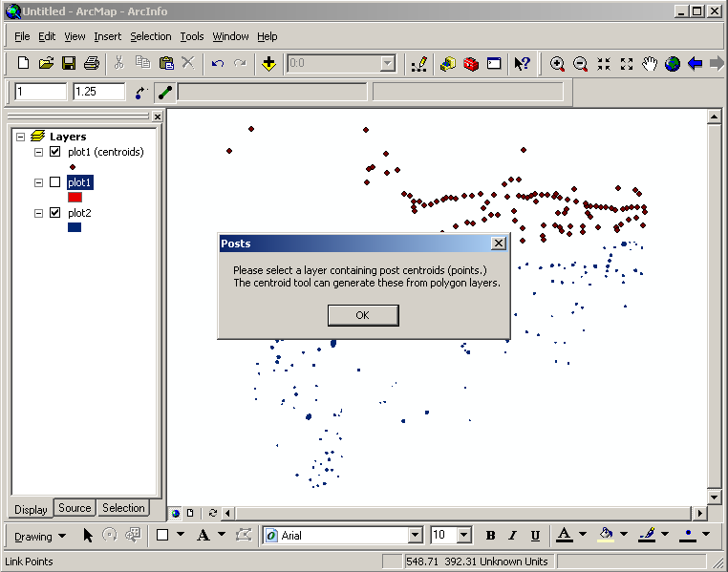Click the red plot1 symbol swatch
The height and width of the screenshot is (572, 728).
click(x=75, y=197)
